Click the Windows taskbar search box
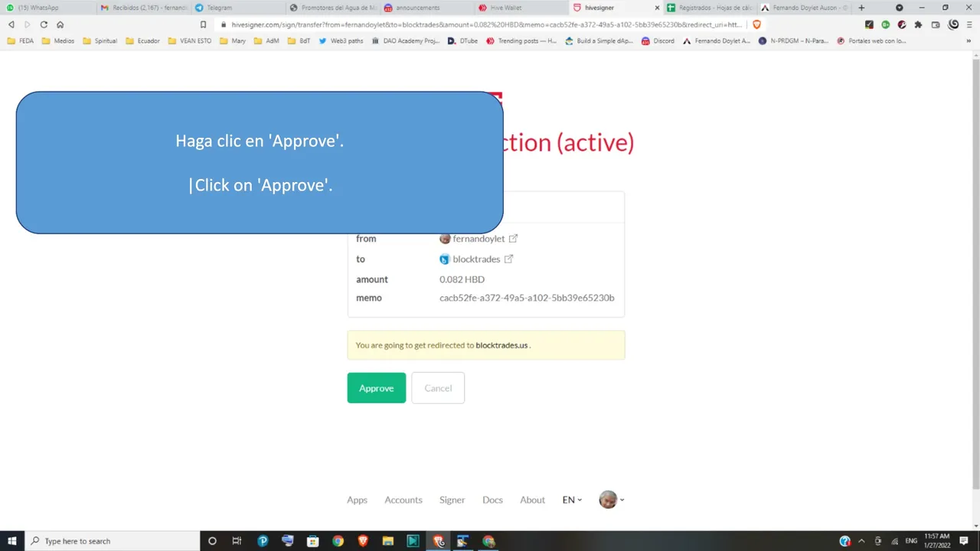This screenshot has width=980, height=551. point(112,541)
